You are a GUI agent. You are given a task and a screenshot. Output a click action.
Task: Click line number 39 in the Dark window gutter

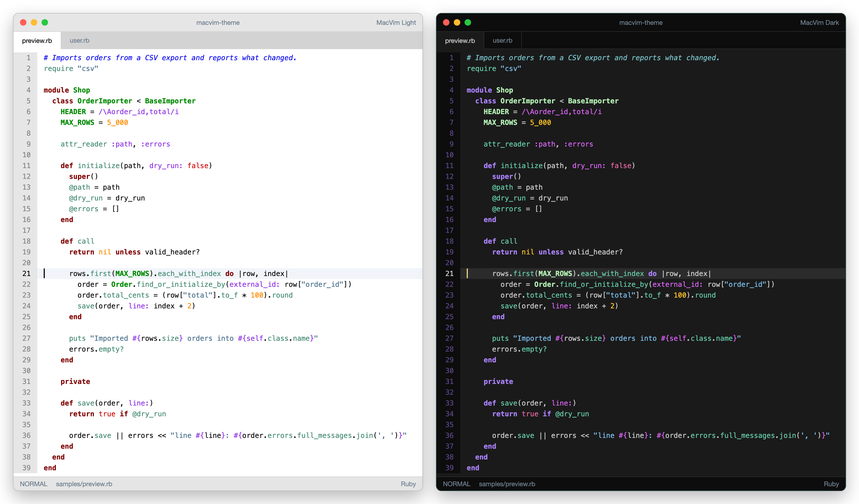point(450,468)
